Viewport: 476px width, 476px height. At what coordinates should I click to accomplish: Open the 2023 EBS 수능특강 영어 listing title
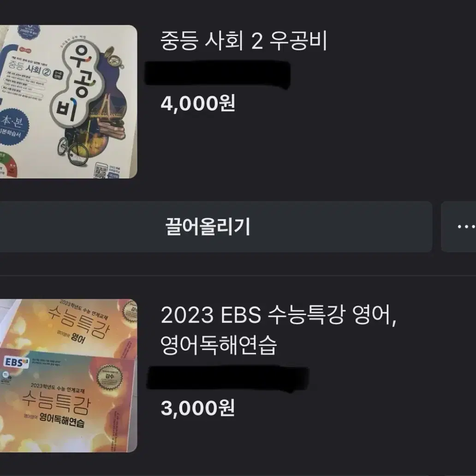coord(279,330)
